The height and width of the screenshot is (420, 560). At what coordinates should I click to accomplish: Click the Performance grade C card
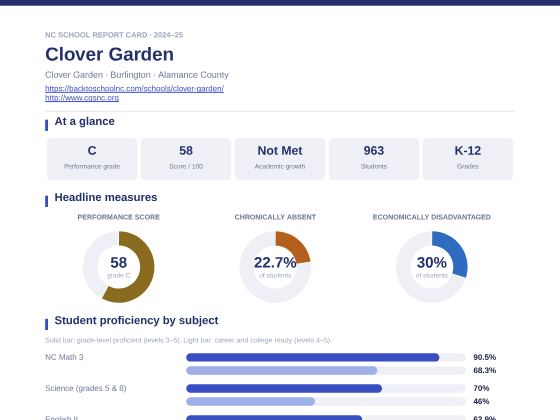pos(92,159)
